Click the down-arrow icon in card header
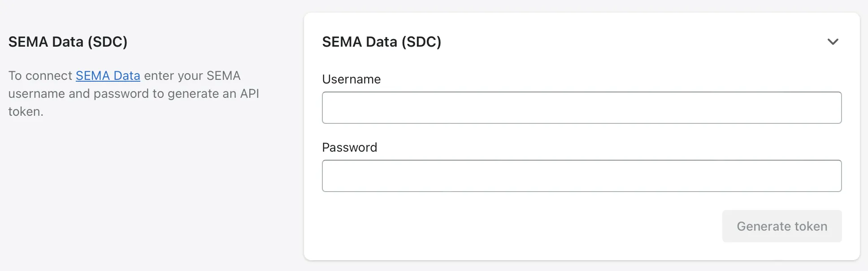This screenshot has height=271, width=868. click(833, 42)
